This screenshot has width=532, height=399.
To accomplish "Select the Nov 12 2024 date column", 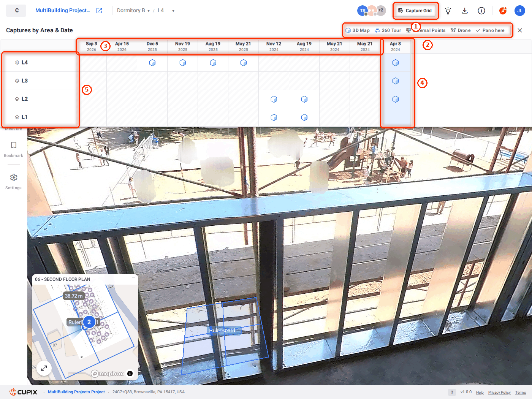I will pos(274,46).
